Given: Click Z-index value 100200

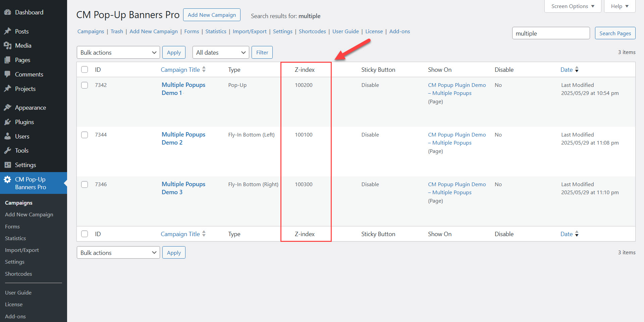Looking at the screenshot, I should (x=304, y=85).
